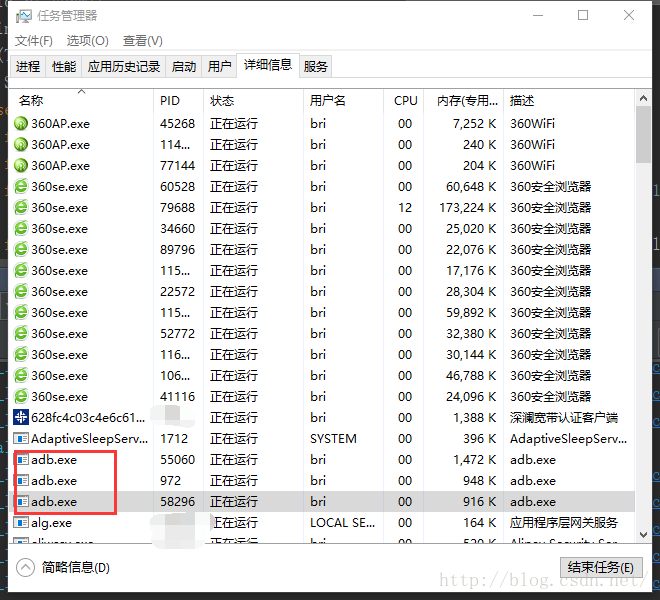The width and height of the screenshot is (660, 600).
Task: Click the vertical scrollbar thumb
Action: click(643, 134)
